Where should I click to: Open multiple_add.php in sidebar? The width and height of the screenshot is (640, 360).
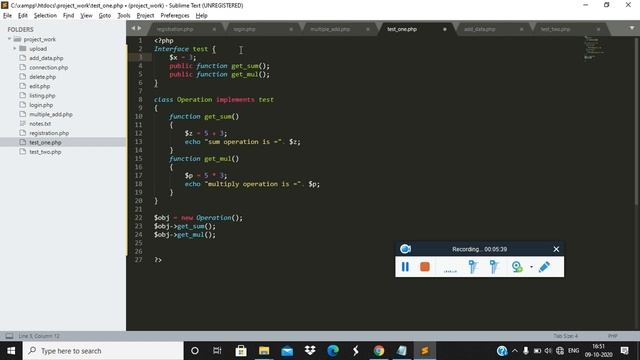[51, 114]
